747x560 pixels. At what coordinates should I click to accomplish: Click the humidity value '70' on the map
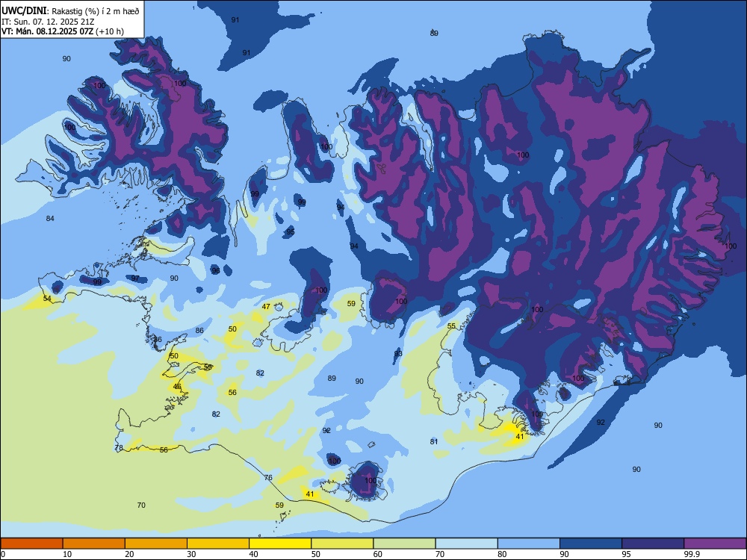click(x=141, y=505)
